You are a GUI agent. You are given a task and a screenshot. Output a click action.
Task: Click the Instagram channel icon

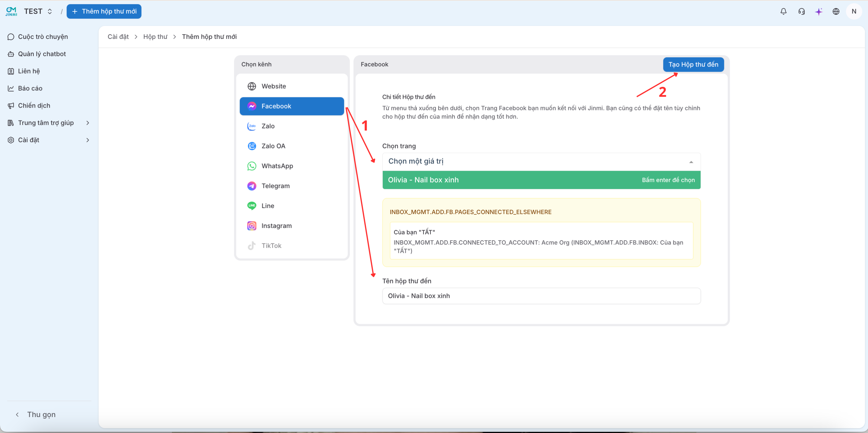coord(252,226)
